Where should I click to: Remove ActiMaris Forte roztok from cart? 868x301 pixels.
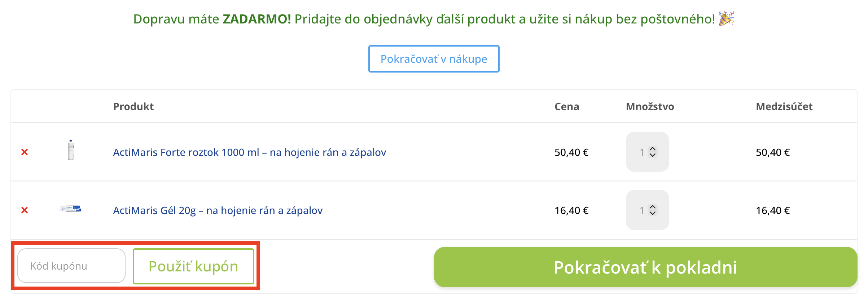coord(25,152)
